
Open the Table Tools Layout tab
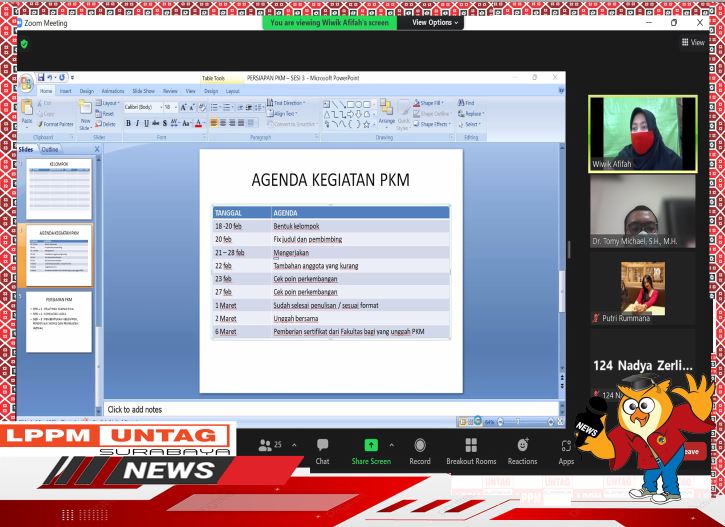click(x=233, y=91)
